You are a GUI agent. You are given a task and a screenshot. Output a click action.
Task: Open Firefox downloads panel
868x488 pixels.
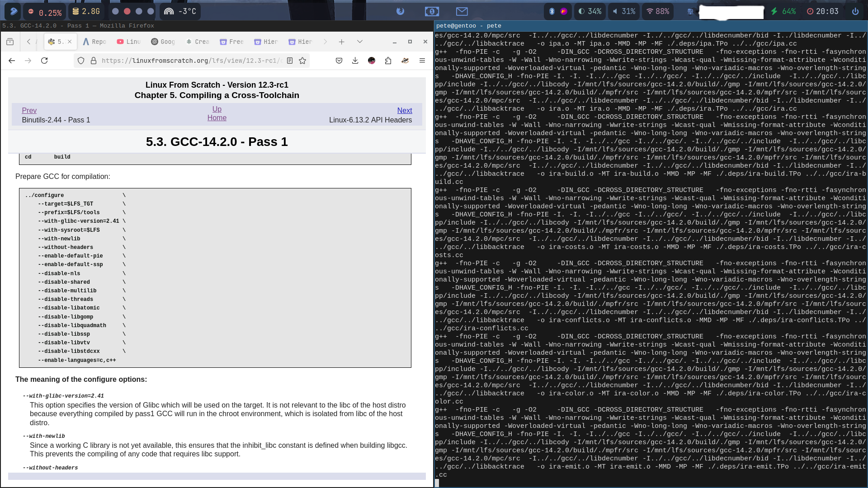click(355, 61)
